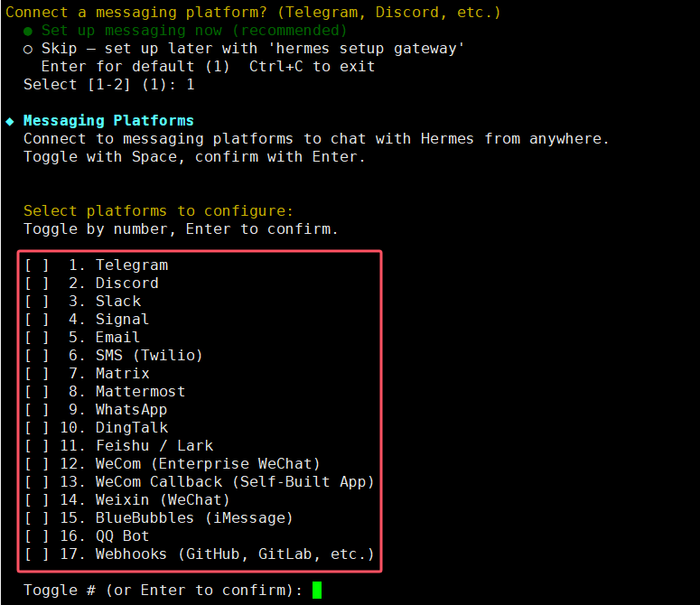Toggle the WhatsApp checkbox
Screen dimensions: 700x605
click(x=37, y=410)
